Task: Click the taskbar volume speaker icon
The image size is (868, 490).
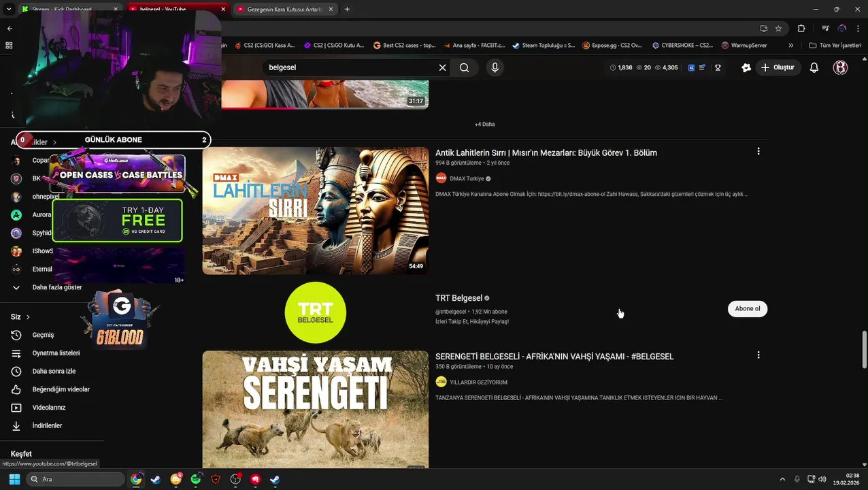Action: point(822,479)
